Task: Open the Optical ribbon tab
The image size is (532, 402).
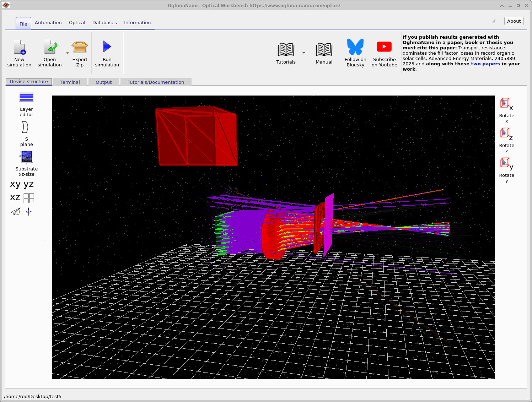Action: 77,22
